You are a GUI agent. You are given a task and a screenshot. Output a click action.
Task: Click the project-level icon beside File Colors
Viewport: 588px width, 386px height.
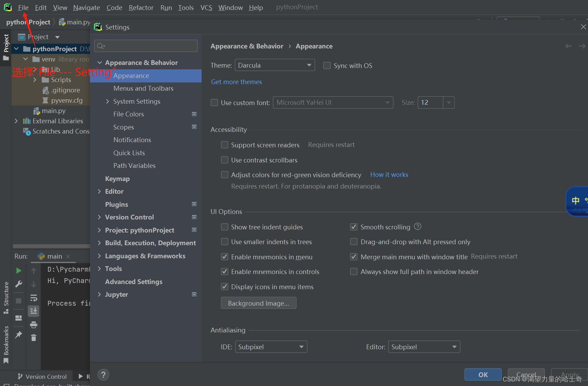click(x=194, y=114)
